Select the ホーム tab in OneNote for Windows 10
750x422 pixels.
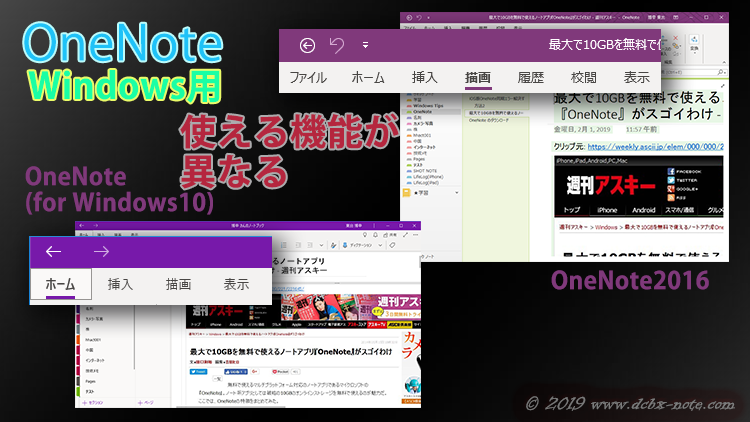tap(60, 284)
